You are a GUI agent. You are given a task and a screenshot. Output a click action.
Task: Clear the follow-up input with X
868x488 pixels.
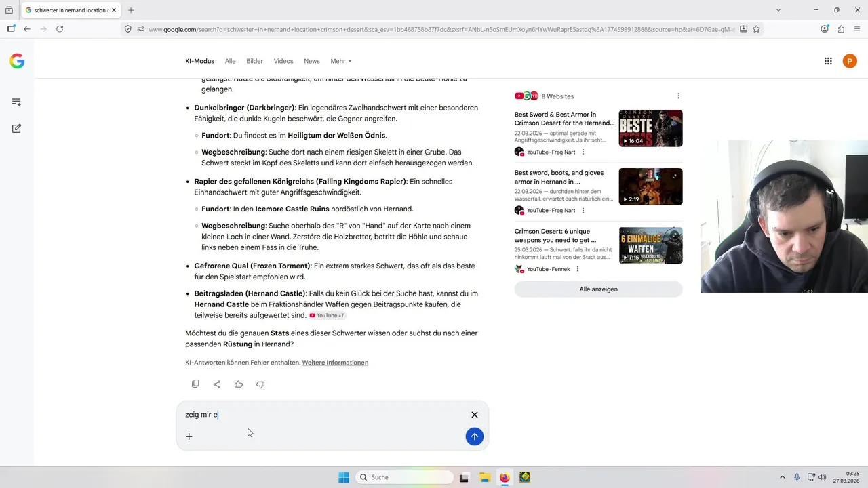pos(475,415)
